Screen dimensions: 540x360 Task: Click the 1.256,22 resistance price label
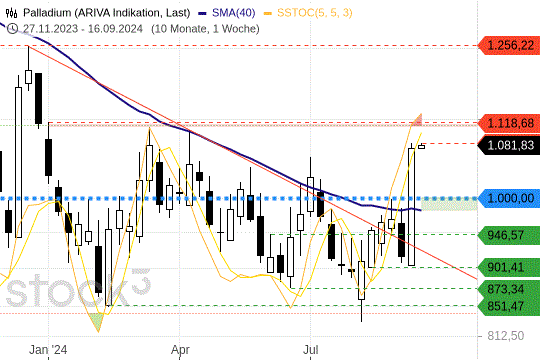[x=509, y=45]
